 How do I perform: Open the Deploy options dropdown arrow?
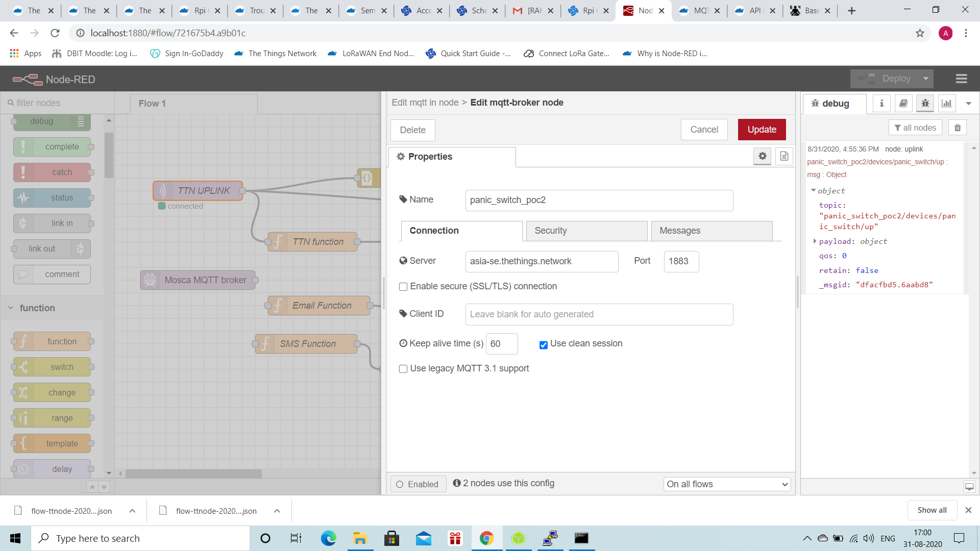pyautogui.click(x=925, y=79)
